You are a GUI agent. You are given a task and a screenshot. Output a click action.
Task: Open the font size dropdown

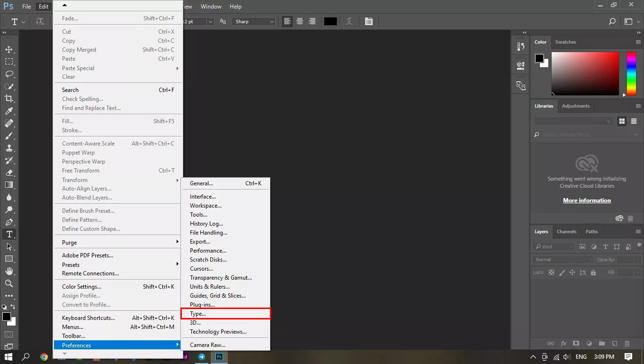coord(210,21)
